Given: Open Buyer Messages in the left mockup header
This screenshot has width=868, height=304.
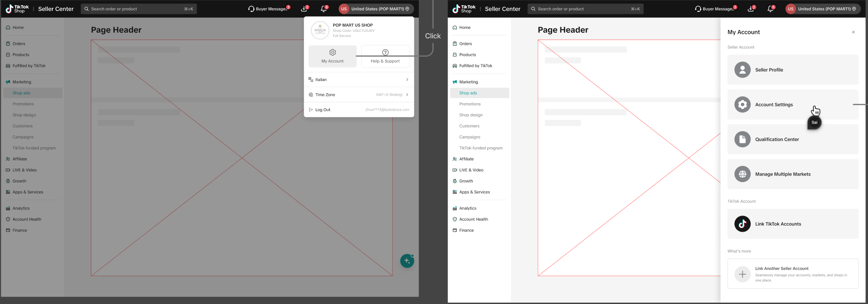Looking at the screenshot, I should (269, 9).
